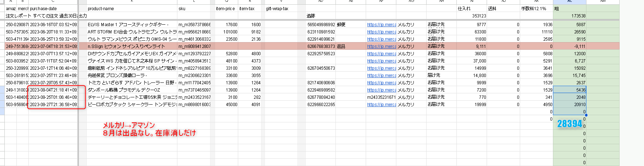Open the Mercari link in the 最新紙幣 row
This screenshot has height=166, width=644.
pos(381,68)
